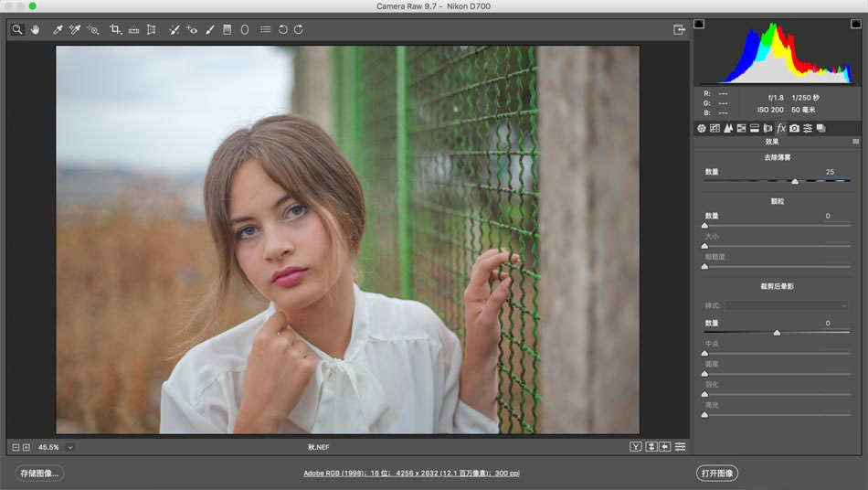868x490 pixels.
Task: Select the Graduated Filter tool
Action: [228, 29]
